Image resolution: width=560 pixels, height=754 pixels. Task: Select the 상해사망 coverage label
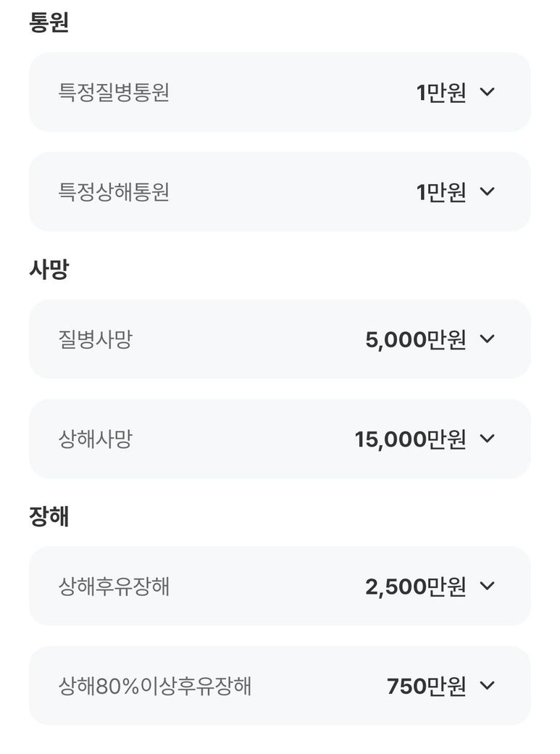[x=95, y=439]
